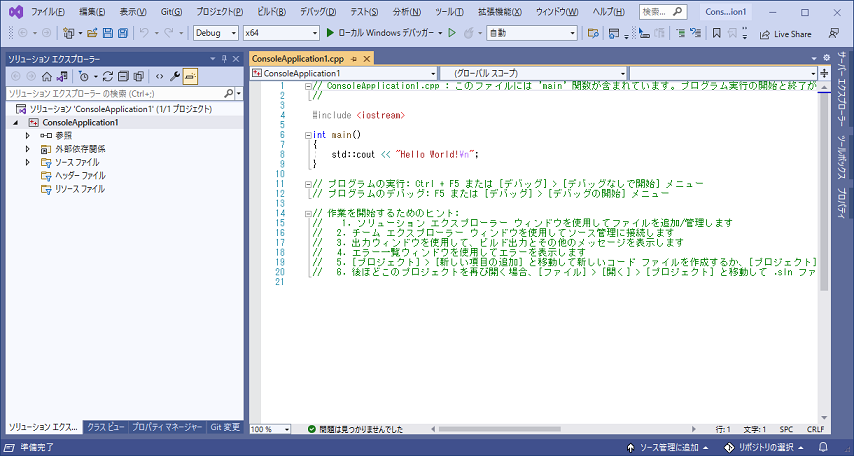Open the 編集(E) menu
Image resolution: width=854 pixels, height=456 pixels.
click(92, 12)
